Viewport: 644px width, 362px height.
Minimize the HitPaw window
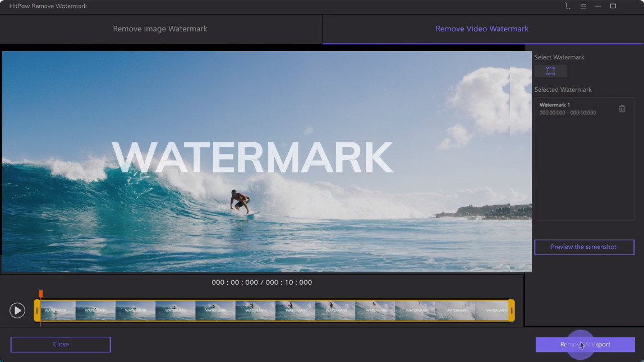[x=598, y=6]
